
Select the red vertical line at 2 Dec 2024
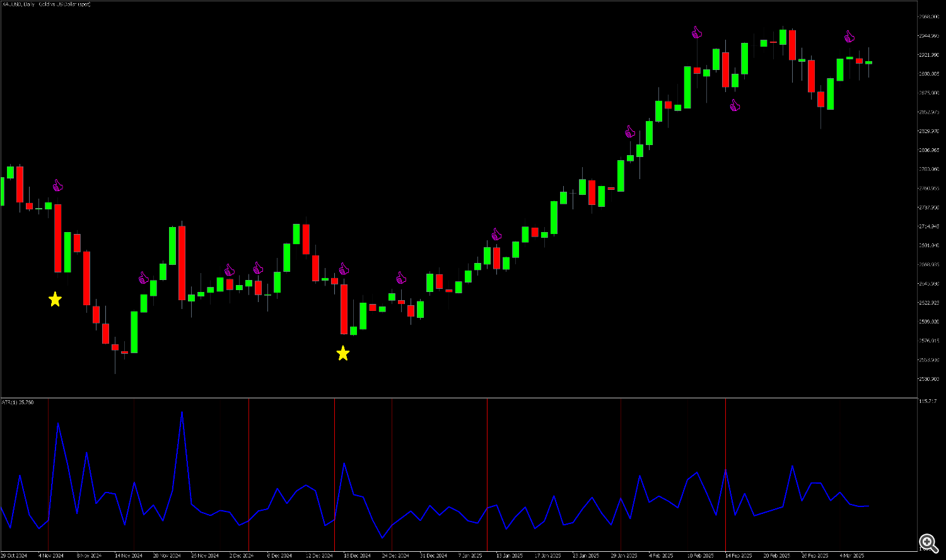(248, 473)
